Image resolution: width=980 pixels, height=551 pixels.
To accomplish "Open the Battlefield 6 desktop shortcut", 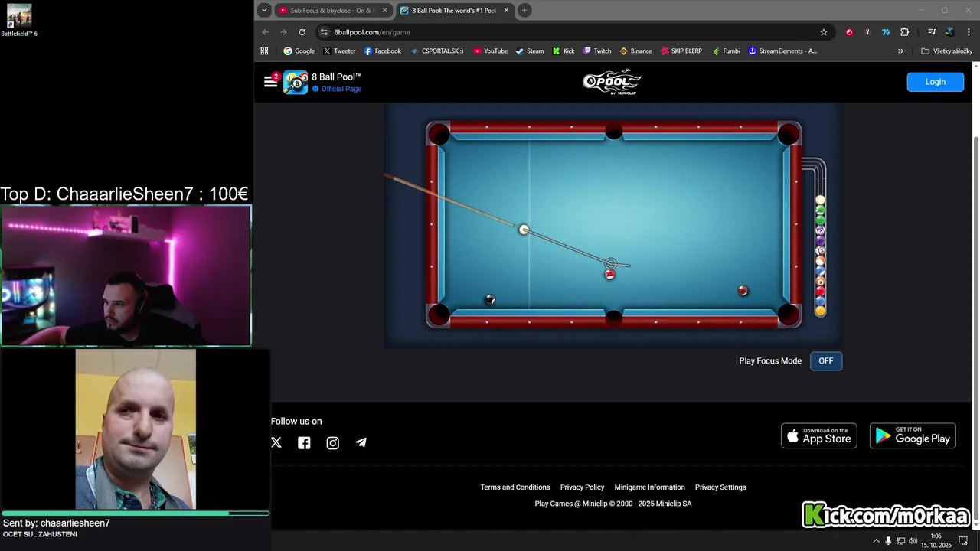I will coord(19,20).
